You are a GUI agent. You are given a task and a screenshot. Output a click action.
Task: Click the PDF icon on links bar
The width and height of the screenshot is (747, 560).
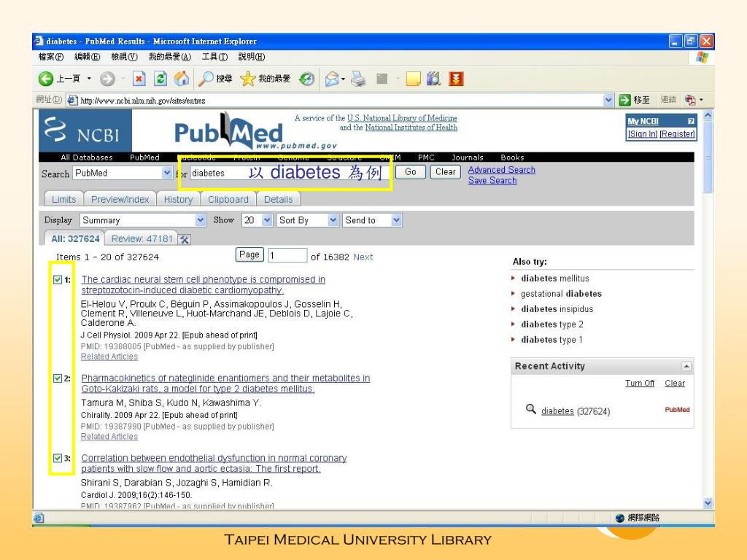[690, 100]
